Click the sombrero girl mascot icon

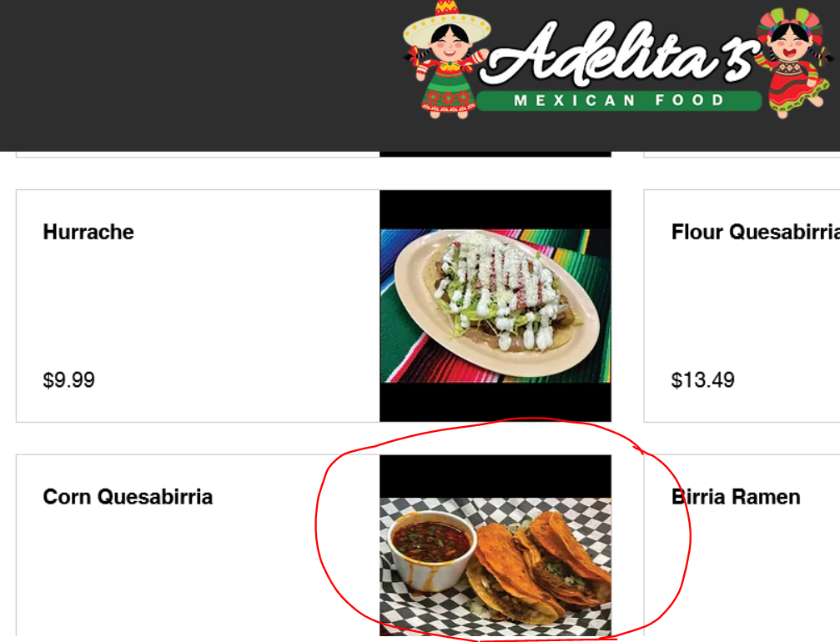tap(448, 59)
